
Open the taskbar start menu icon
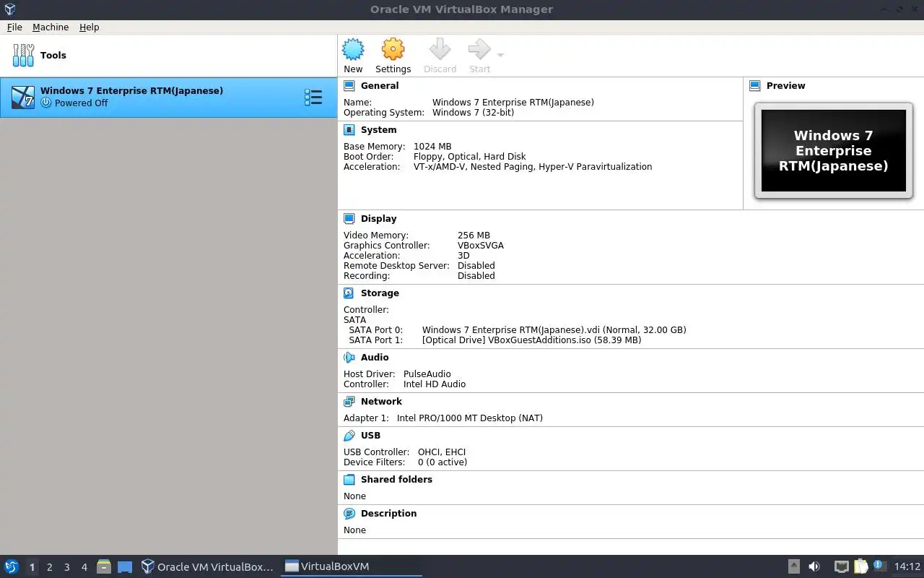pos(11,566)
